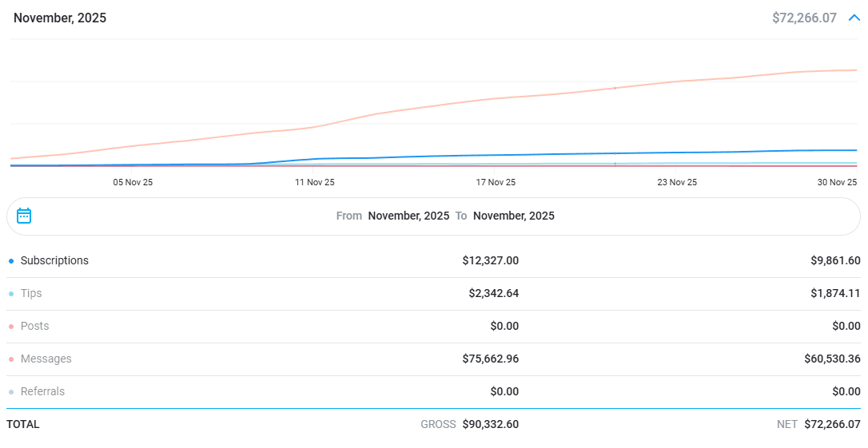868x448 pixels.
Task: Select the Posts row label
Action: click(34, 326)
